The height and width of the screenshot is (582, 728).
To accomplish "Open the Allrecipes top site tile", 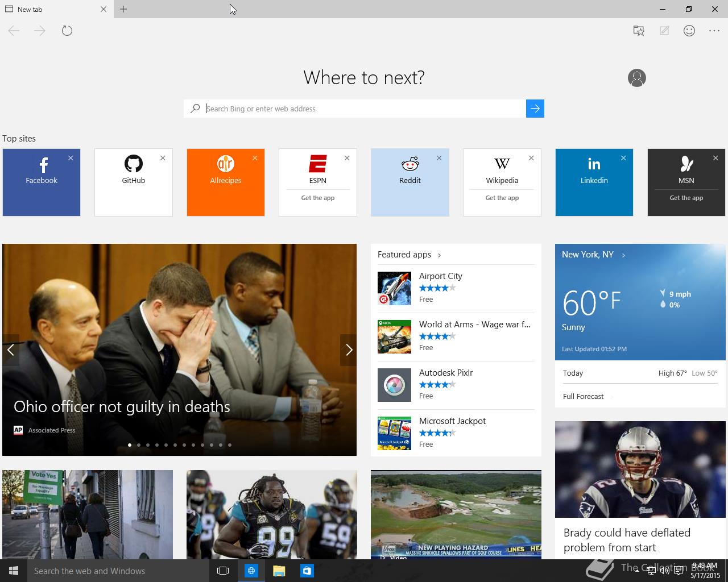I will coord(226,182).
